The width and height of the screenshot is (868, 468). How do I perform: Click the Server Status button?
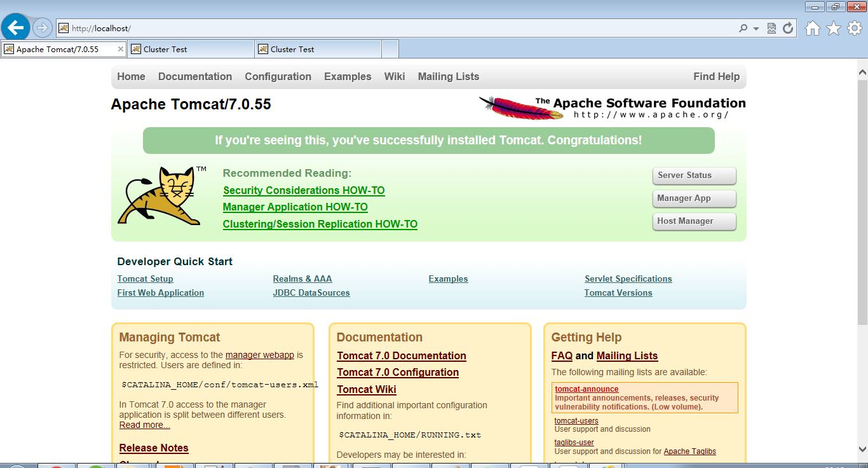694,175
